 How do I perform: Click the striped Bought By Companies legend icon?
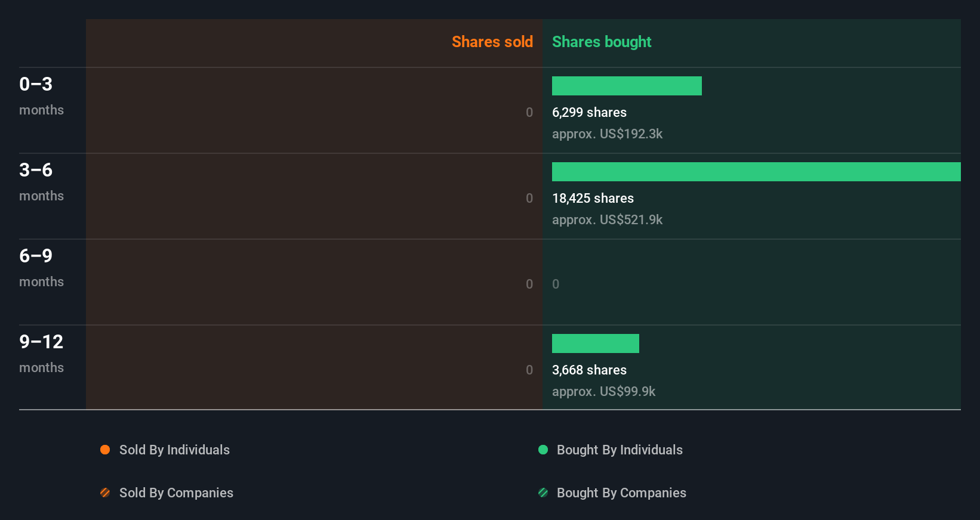[543, 493]
